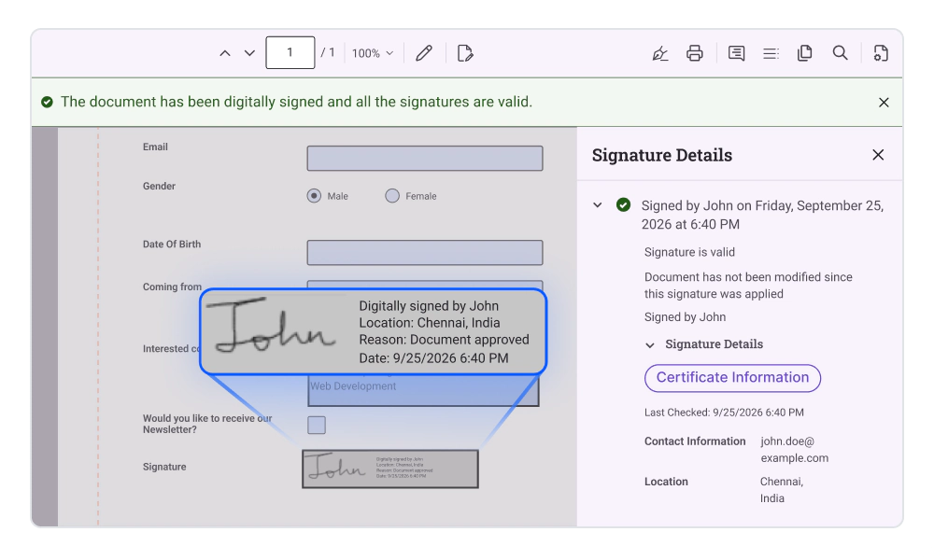Click the Chennai, India location value

[782, 490]
